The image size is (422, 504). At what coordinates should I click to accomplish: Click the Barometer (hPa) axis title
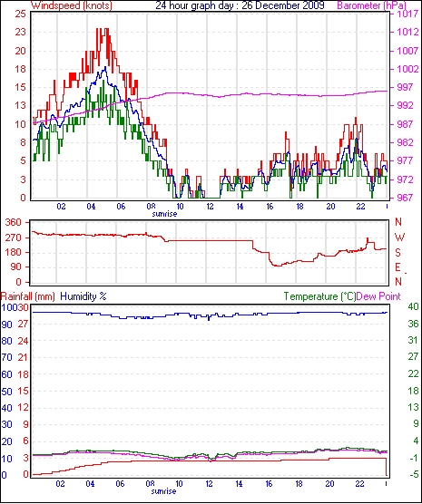click(x=371, y=5)
